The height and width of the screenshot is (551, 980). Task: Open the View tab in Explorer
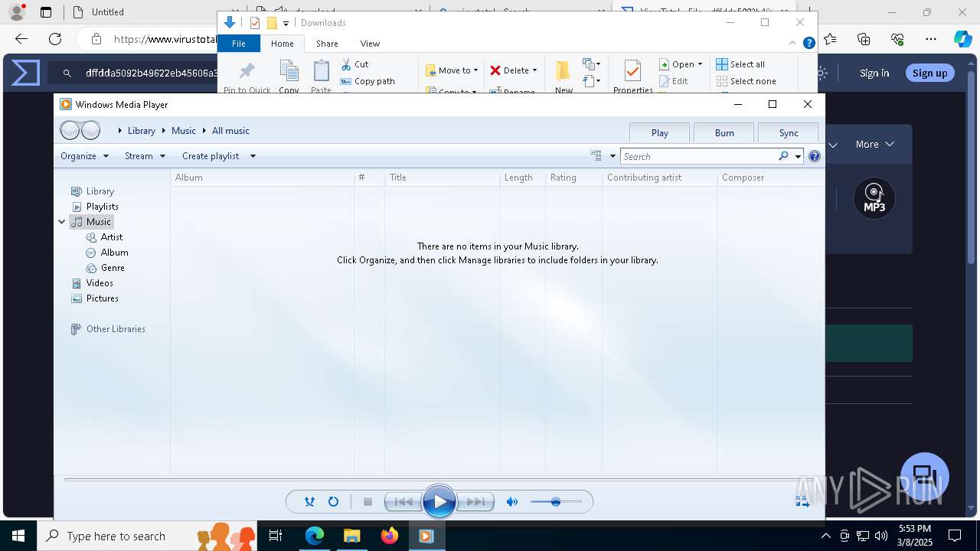(x=370, y=44)
